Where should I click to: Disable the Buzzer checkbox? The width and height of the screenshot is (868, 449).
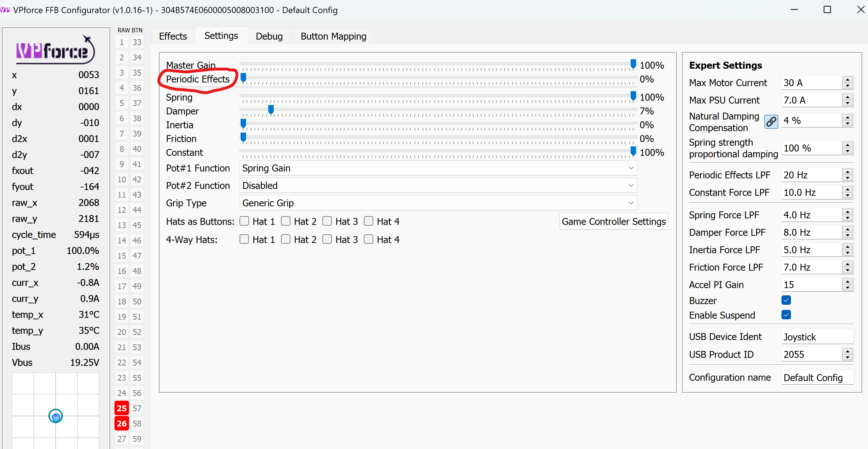[x=786, y=300]
